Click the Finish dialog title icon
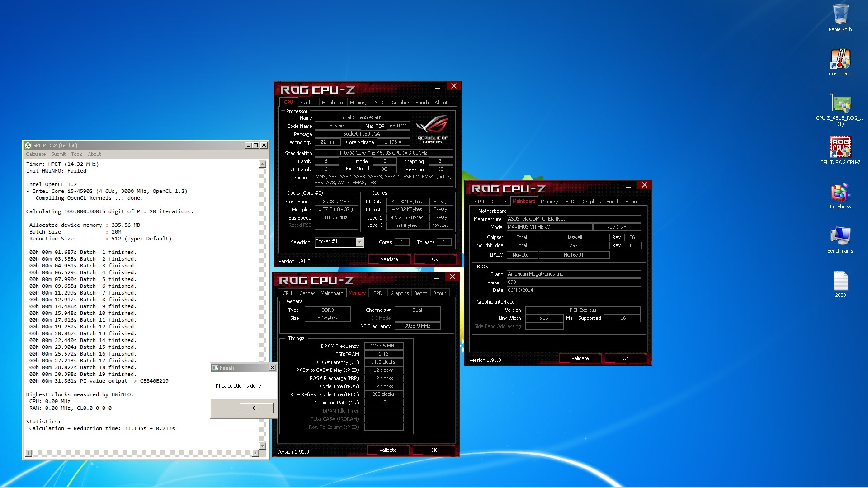Viewport: 868px width, 488px height. [216, 368]
